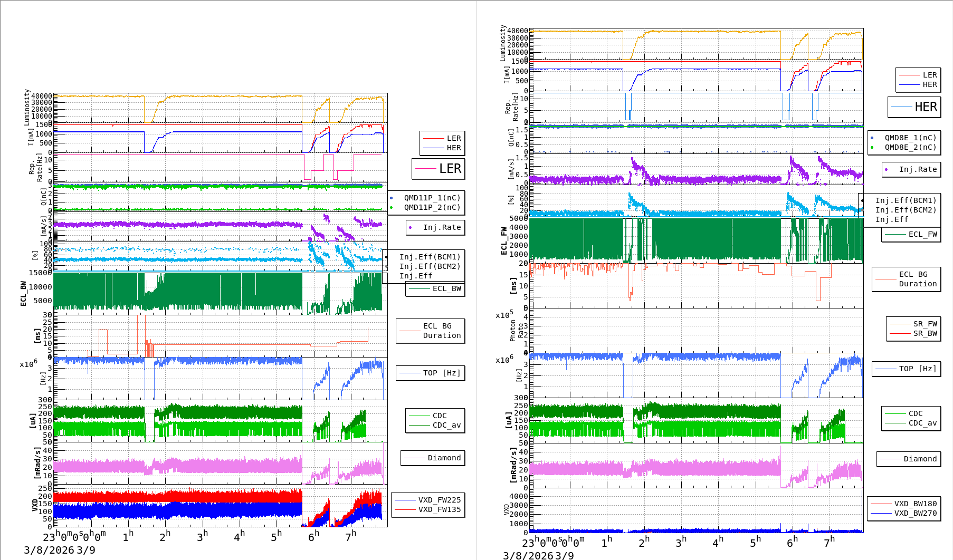This screenshot has height=560, width=953.
Task: Select the SR_FW legend entry
Action: (925, 324)
